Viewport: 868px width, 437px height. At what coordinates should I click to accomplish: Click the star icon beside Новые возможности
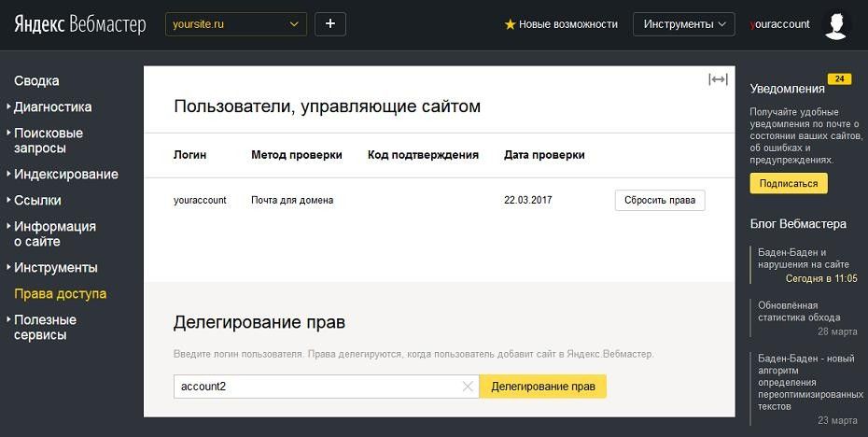pyautogui.click(x=510, y=24)
